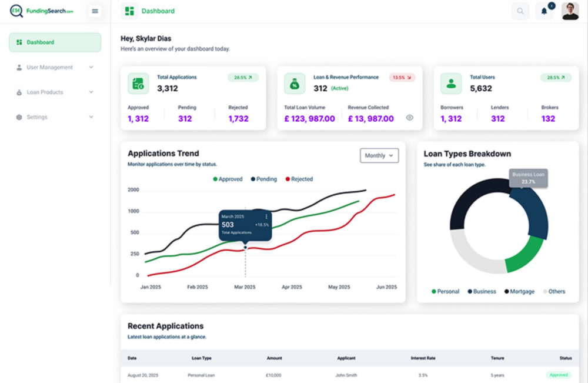Viewport: 588px width, 383px height.
Task: Sort by the Applicant column header
Action: (x=346, y=358)
